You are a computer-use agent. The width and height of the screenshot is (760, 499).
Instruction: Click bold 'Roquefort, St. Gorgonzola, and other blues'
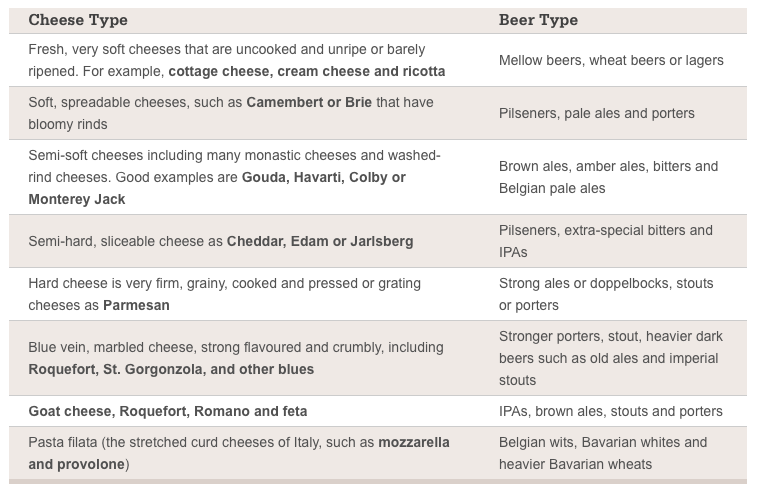(171, 369)
